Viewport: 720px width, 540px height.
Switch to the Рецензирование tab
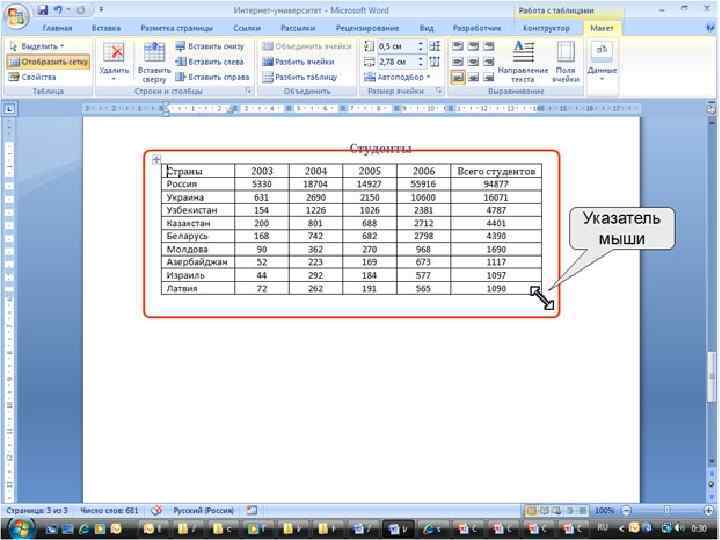pos(367,28)
